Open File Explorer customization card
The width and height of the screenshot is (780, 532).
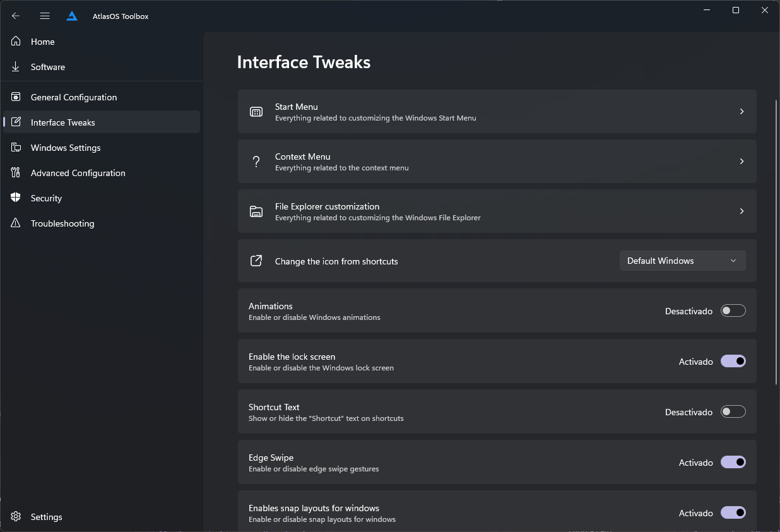tap(496, 211)
